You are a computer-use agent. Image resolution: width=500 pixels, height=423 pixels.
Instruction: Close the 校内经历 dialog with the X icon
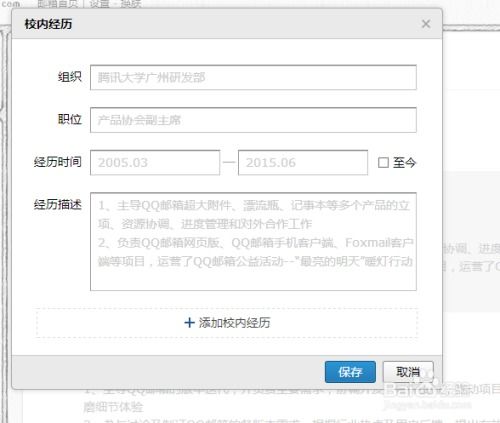(x=426, y=24)
